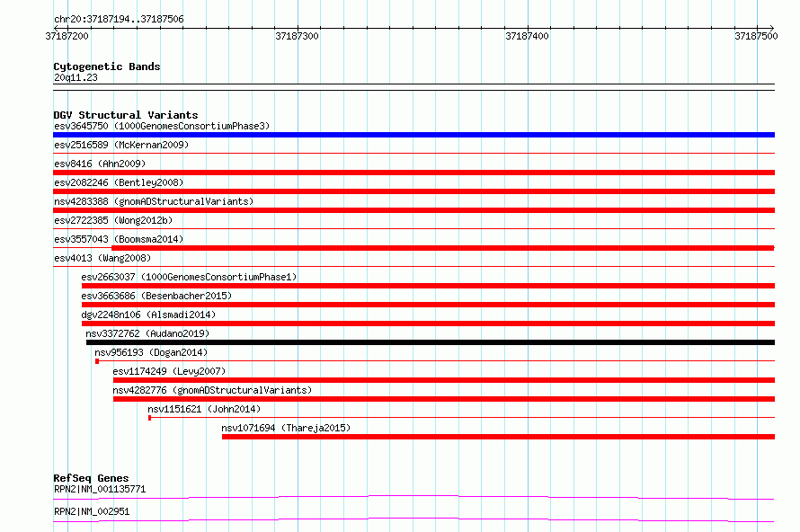The height and width of the screenshot is (532, 800).
Task: Click nsv1071694 (Thareja2015) label
Action: coord(286,428)
